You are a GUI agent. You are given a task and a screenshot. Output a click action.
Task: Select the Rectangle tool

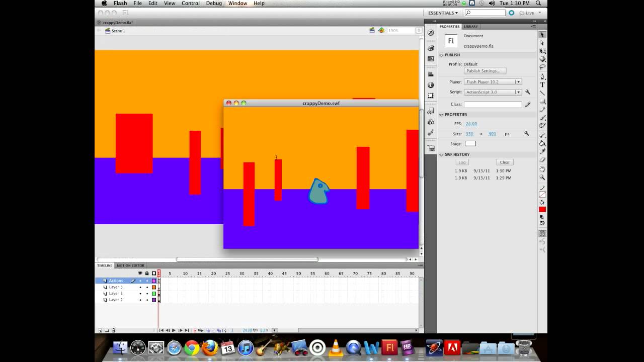coord(542,101)
